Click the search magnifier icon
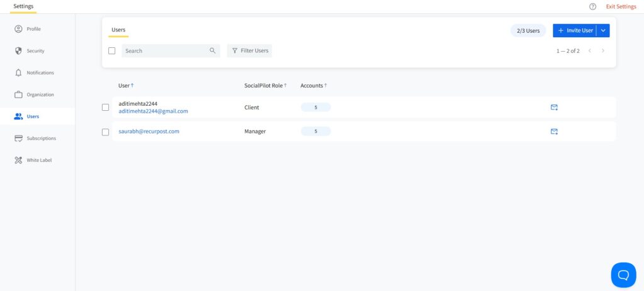The width and height of the screenshot is (644, 291). [x=213, y=50]
